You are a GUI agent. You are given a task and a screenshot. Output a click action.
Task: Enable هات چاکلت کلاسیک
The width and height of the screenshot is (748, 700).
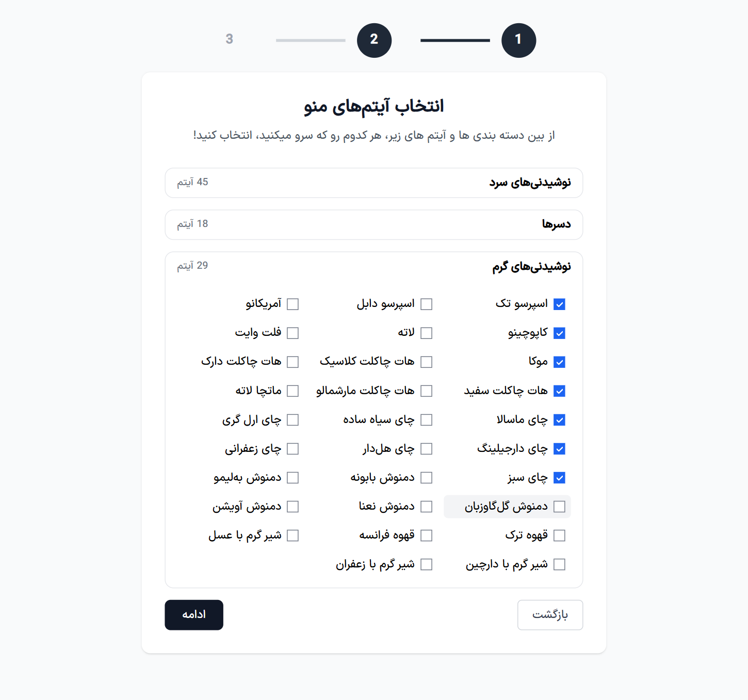point(427,362)
